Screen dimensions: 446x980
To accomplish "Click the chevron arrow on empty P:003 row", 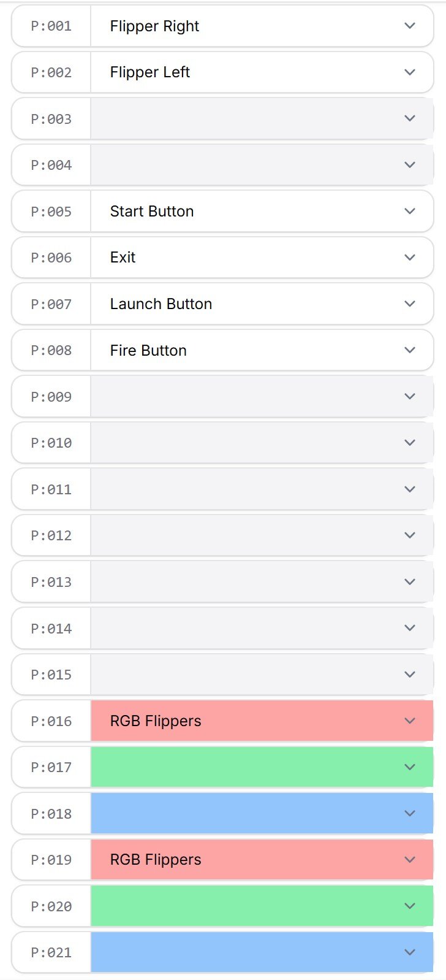I will pyautogui.click(x=410, y=118).
